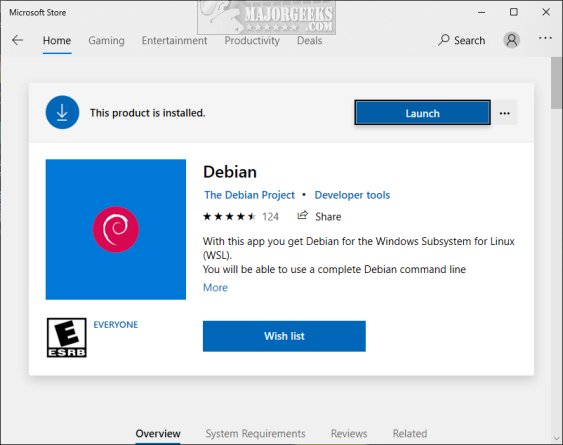Launch the installed Debian app
This screenshot has height=445, width=563.
tap(422, 113)
